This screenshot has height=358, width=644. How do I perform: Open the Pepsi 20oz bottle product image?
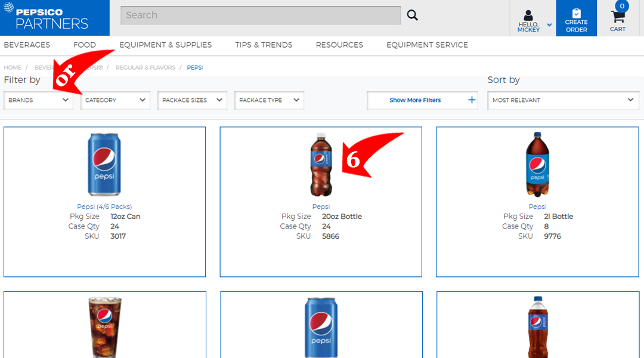pos(321,165)
